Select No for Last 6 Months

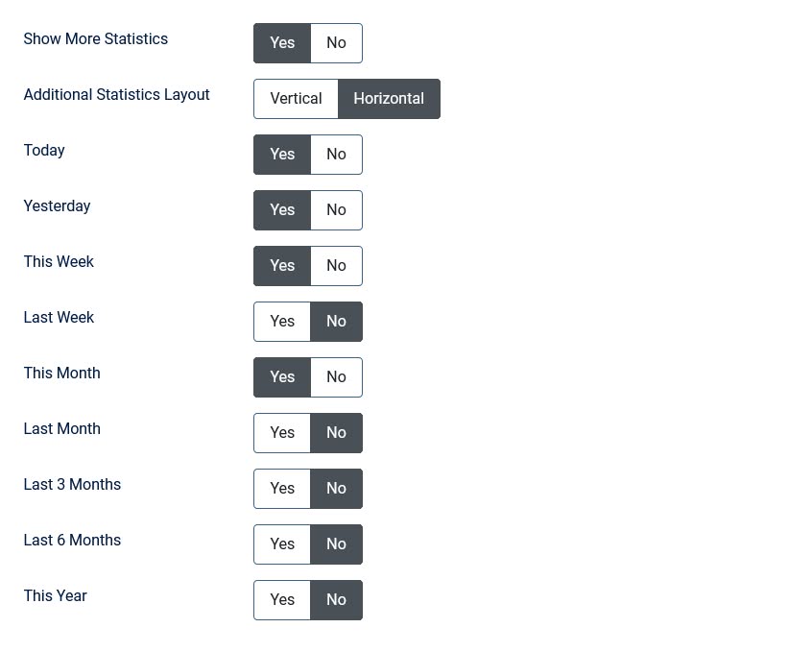[x=336, y=544]
